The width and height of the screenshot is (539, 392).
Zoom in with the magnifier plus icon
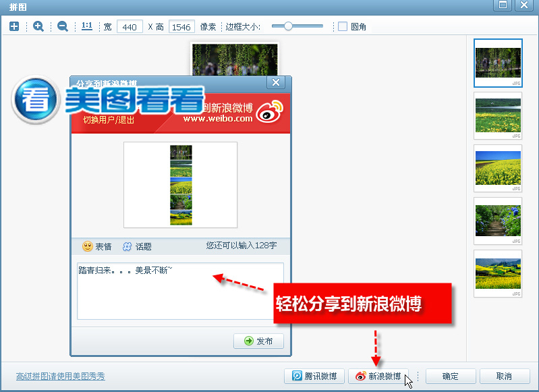pyautogui.click(x=38, y=26)
